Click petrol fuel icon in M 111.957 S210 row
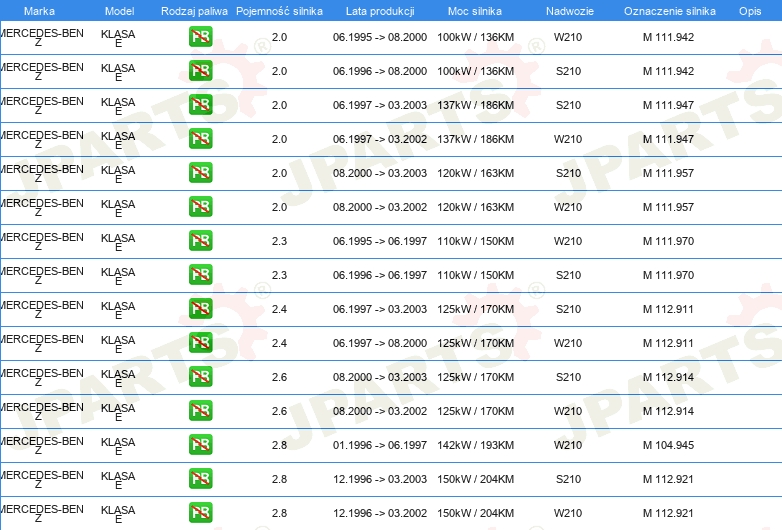The height and width of the screenshot is (530, 782). tap(200, 173)
